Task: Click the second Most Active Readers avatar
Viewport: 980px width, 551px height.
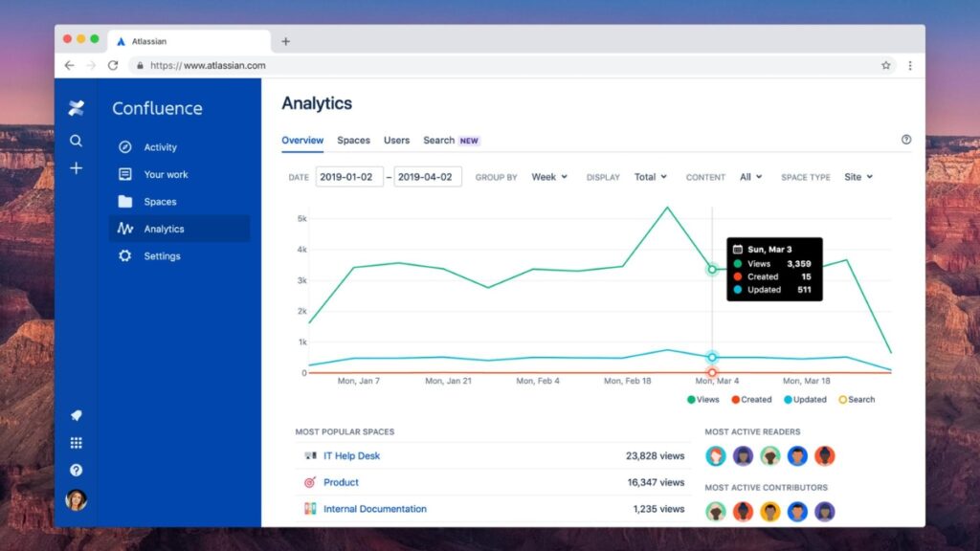Action: point(743,456)
